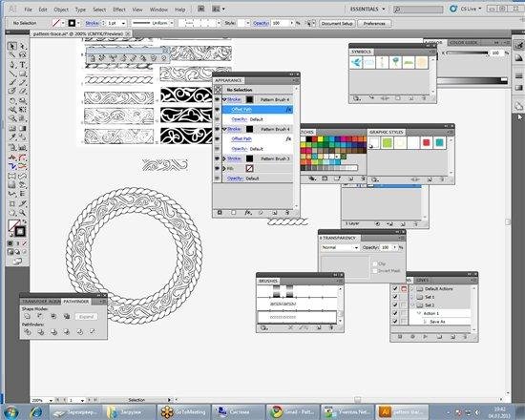The image size is (525, 420).
Task: Open the Window menu
Action: [x=158, y=10]
